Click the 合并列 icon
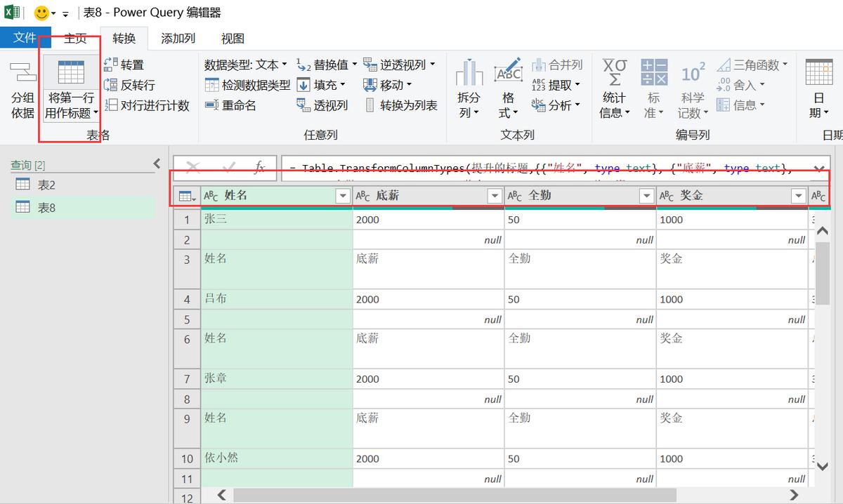This screenshot has height=504, width=843. coord(557,64)
